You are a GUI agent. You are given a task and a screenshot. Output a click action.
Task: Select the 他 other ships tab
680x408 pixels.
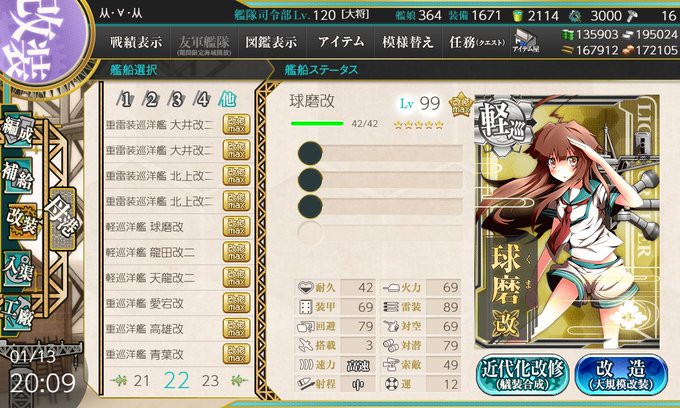click(x=227, y=100)
